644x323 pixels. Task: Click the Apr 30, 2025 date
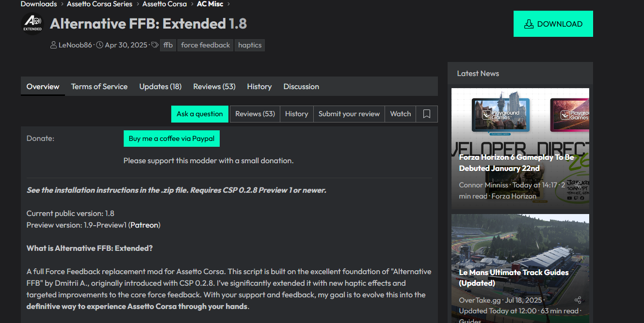126,45
